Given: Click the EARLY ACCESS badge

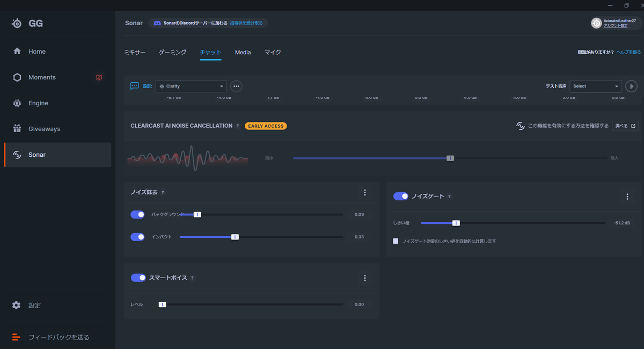Looking at the screenshot, I should coord(266,126).
